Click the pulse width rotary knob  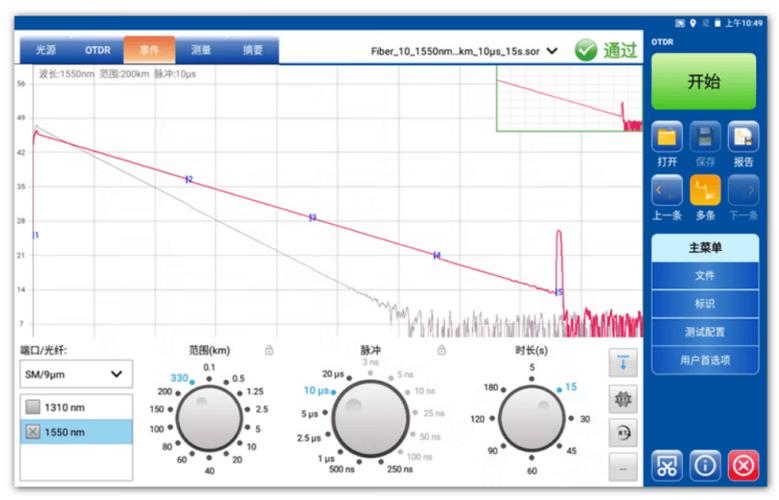click(371, 418)
